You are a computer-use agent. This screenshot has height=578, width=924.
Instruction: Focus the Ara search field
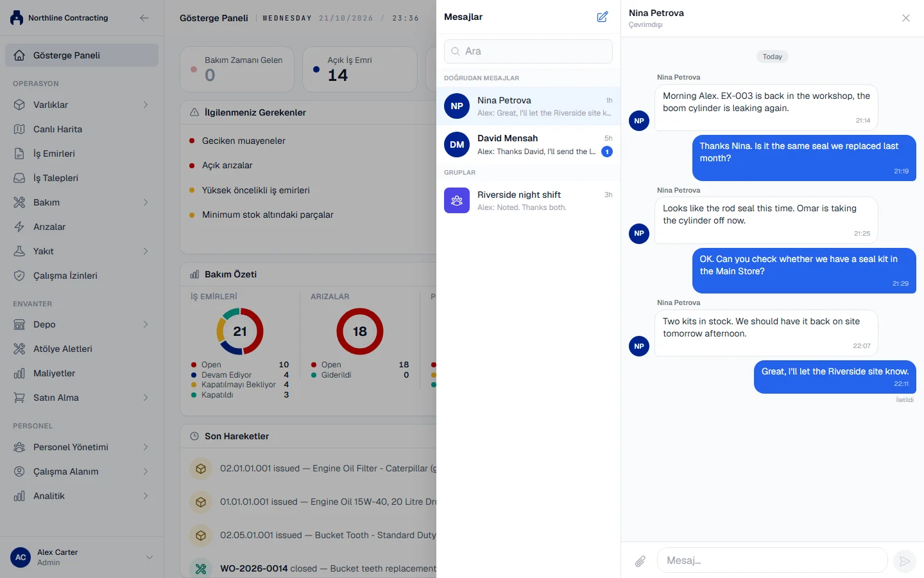click(528, 51)
